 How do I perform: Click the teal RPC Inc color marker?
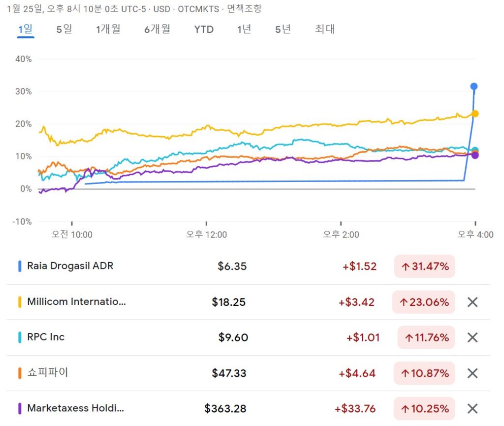20,337
